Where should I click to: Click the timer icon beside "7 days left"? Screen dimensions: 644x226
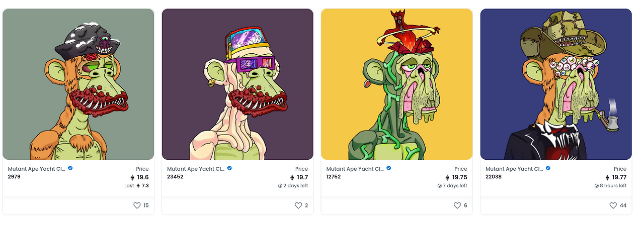tap(440, 186)
